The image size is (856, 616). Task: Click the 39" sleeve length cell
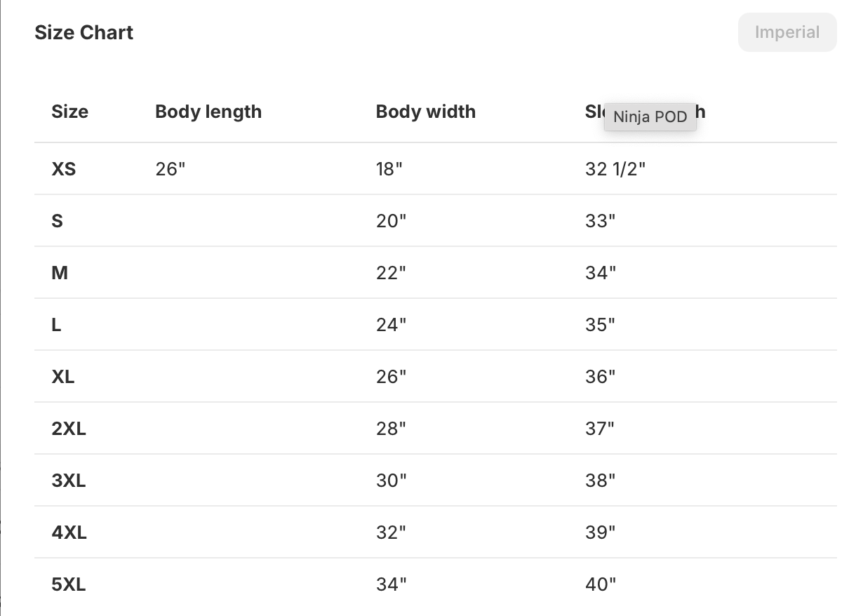600,533
